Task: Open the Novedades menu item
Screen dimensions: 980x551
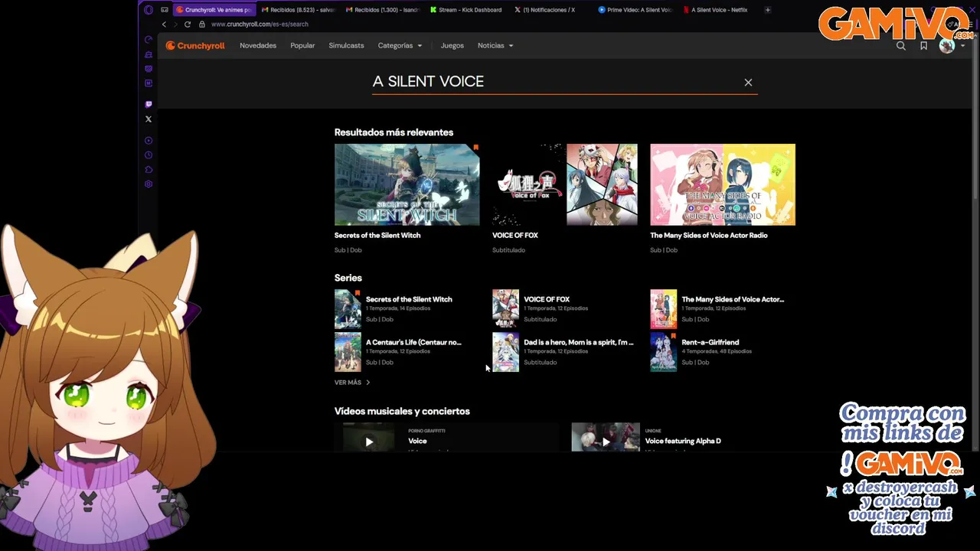Action: (x=258, y=46)
